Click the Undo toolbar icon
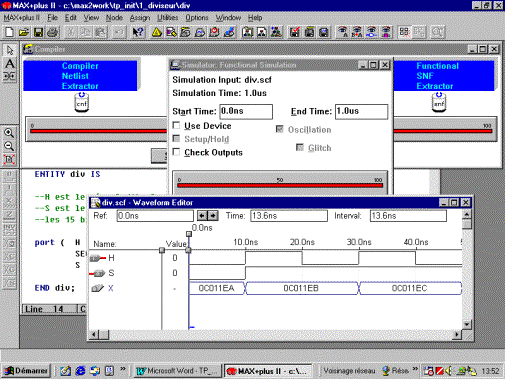The image size is (505, 379). 119,32
